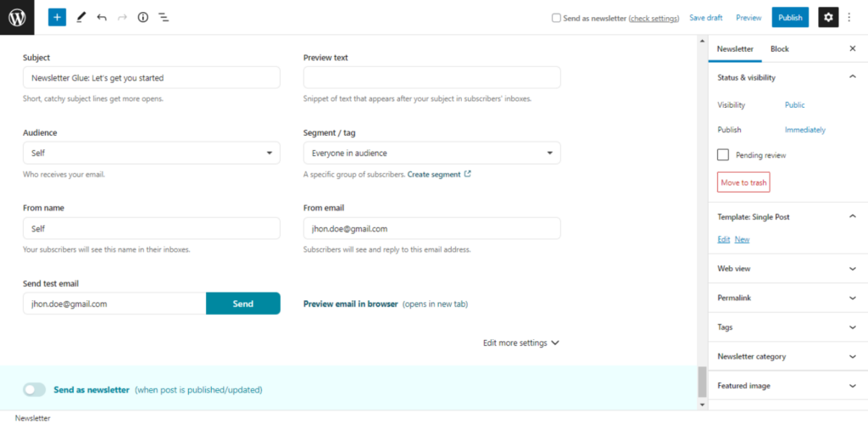The height and width of the screenshot is (424, 868).
Task: Click the WordPress logo icon
Action: click(x=17, y=17)
